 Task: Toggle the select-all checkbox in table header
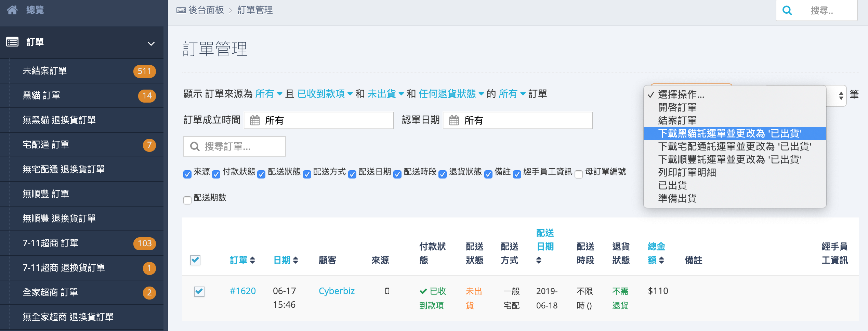195,260
